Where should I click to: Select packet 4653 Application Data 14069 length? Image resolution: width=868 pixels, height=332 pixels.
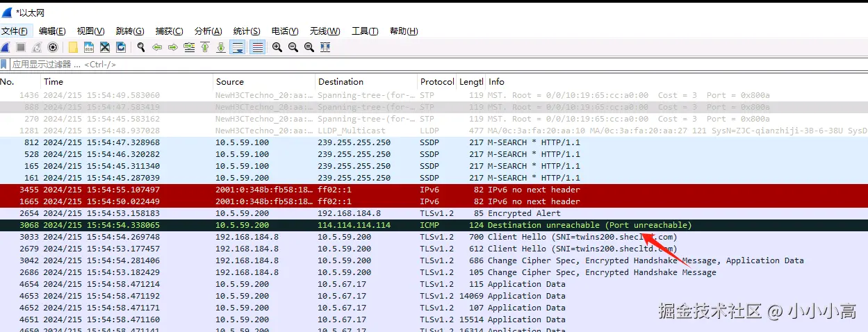pyautogui.click(x=434, y=296)
